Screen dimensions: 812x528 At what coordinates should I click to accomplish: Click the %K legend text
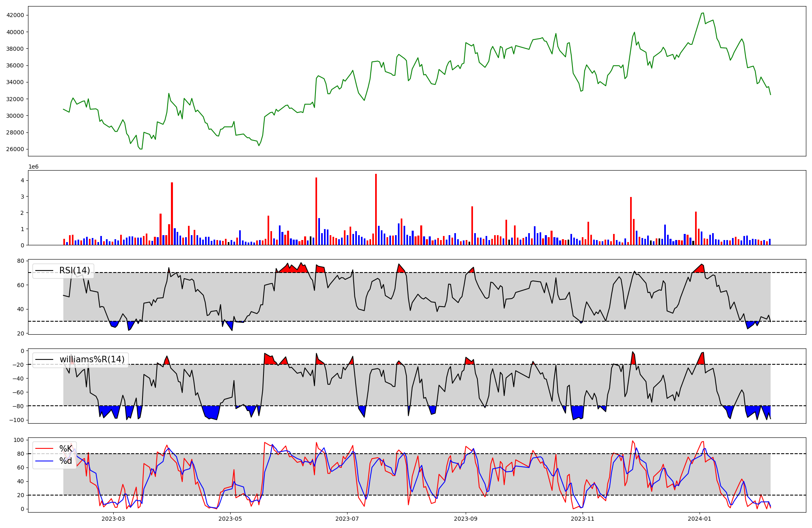(66, 449)
